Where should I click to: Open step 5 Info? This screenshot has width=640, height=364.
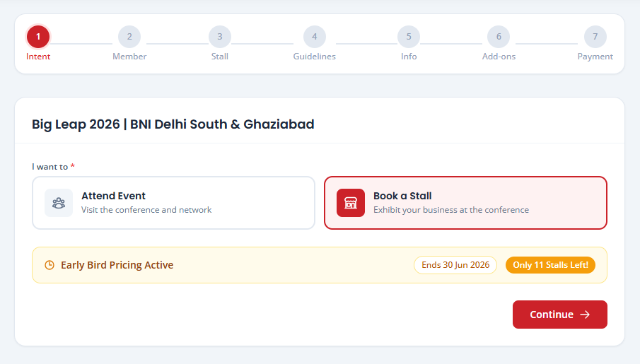click(x=409, y=37)
